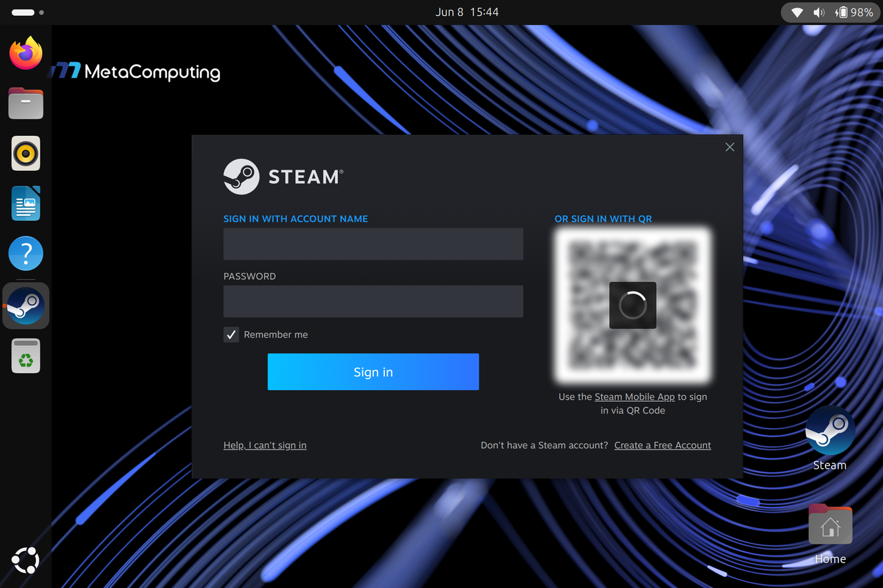Close the Steam sign-in dialog
883x588 pixels.
730,147
